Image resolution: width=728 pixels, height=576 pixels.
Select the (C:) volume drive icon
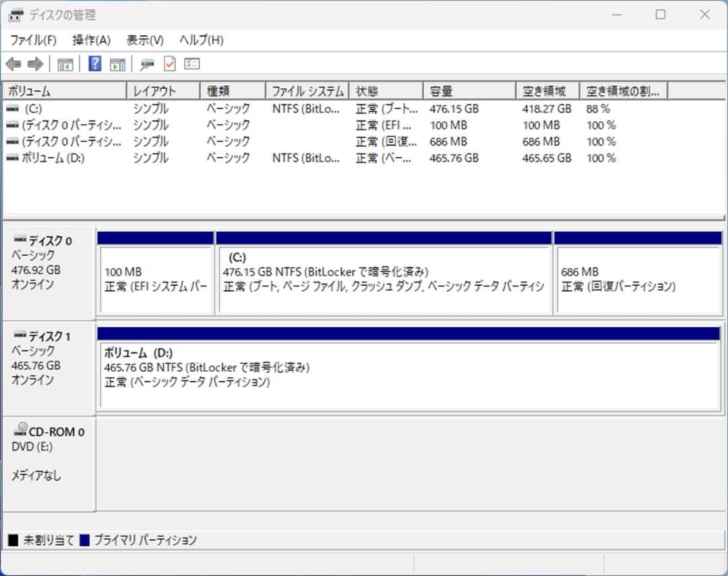[x=11, y=108]
